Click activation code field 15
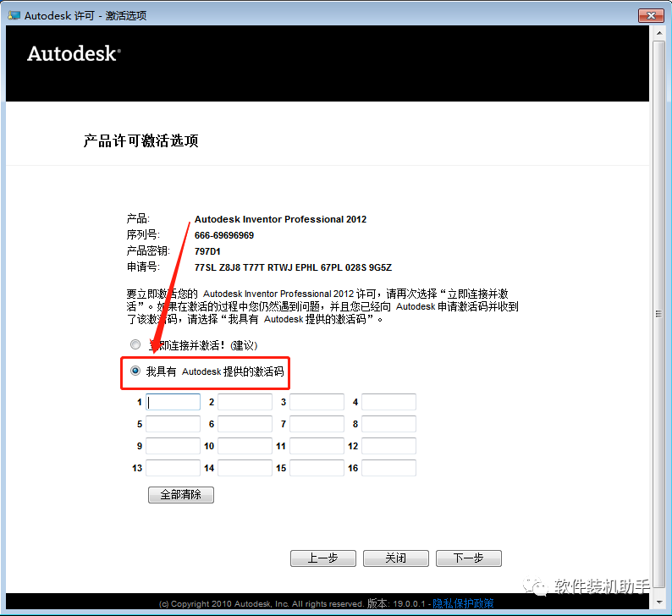 317,468
